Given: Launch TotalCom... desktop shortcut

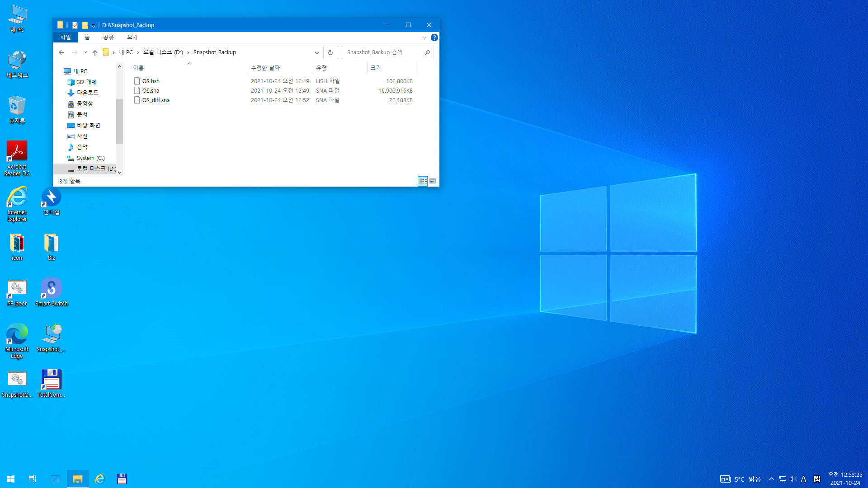Looking at the screenshot, I should click(x=52, y=384).
